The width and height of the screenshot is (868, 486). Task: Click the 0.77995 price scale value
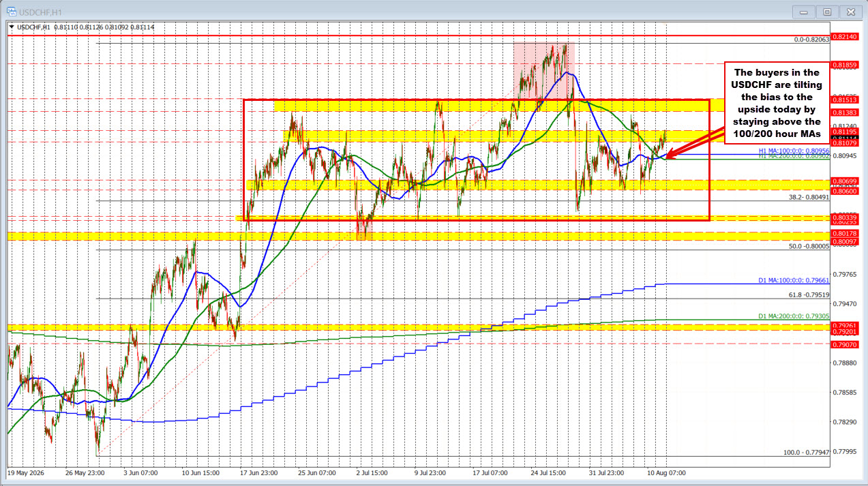coord(843,451)
